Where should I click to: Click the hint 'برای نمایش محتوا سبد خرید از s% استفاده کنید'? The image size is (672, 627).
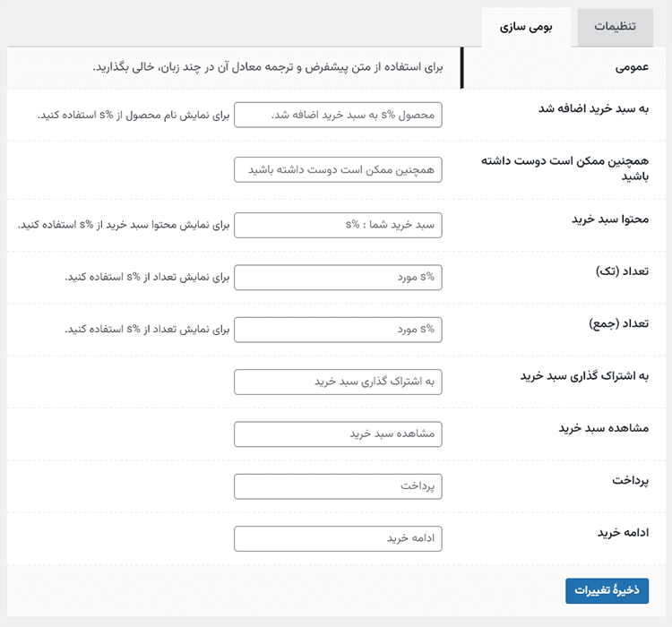[x=124, y=225]
